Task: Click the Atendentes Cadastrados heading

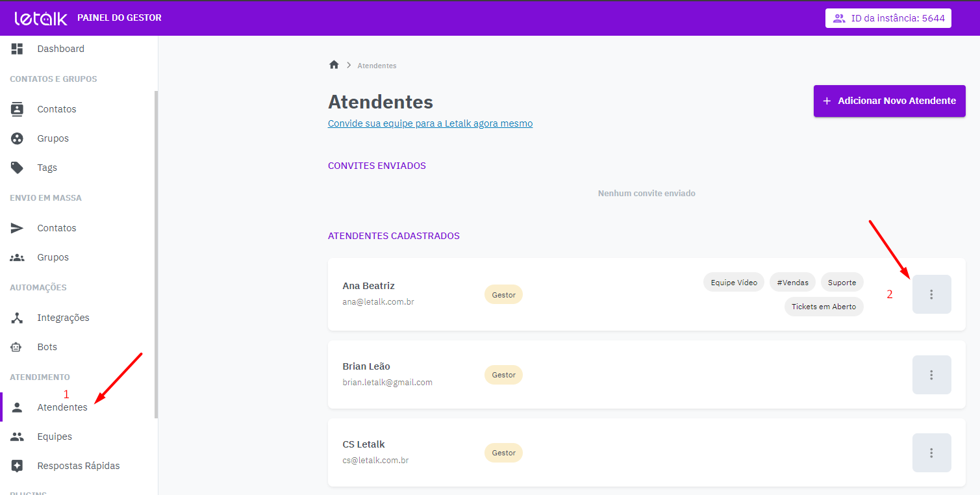Action: (x=394, y=236)
